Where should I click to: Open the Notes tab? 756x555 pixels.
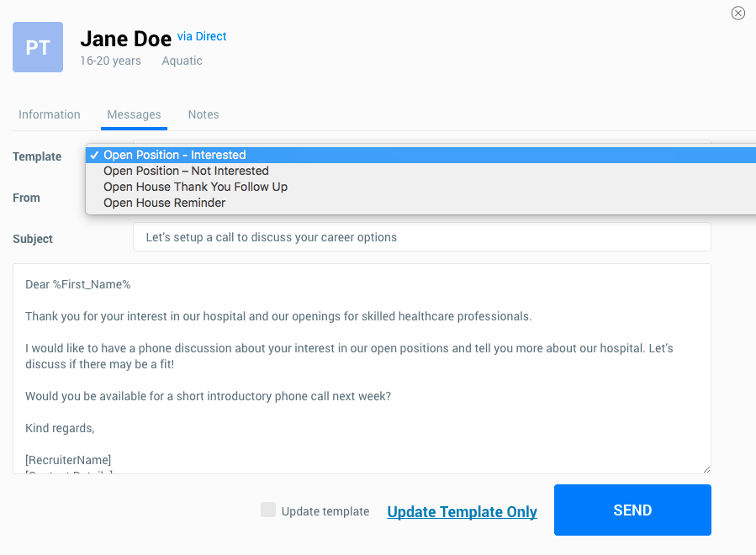pyautogui.click(x=204, y=114)
